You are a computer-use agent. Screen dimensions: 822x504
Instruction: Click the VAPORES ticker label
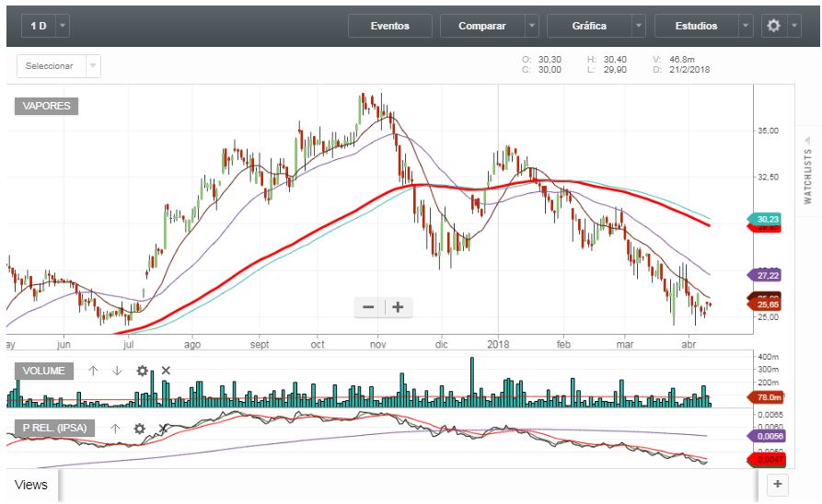(47, 106)
